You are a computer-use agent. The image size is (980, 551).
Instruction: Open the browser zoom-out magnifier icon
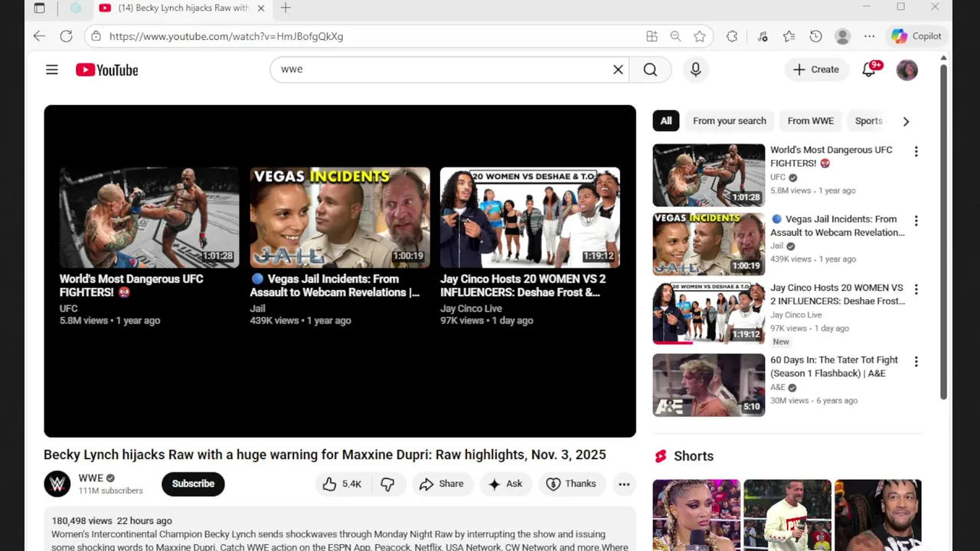(x=675, y=36)
